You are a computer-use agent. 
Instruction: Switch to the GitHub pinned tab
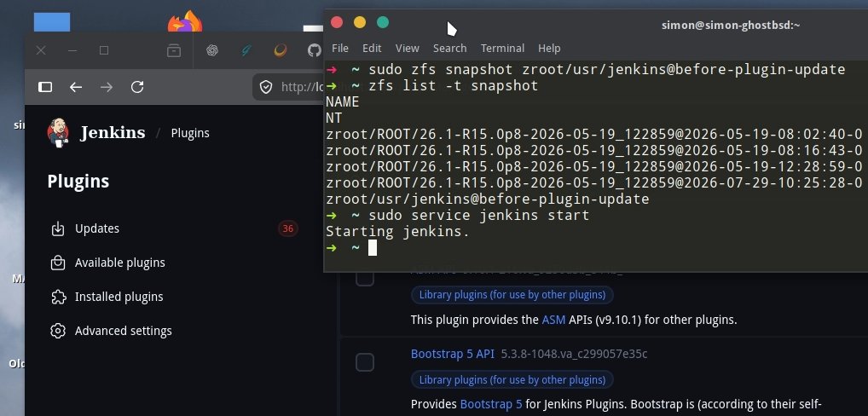[x=315, y=51]
